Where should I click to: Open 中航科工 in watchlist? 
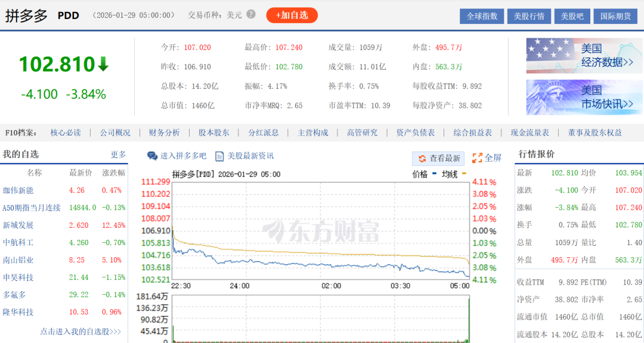(x=18, y=242)
